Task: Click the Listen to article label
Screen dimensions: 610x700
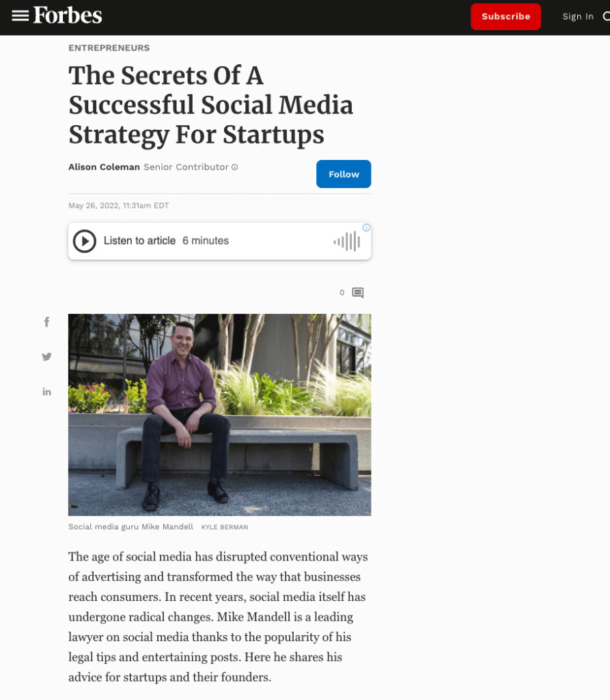Action: click(139, 241)
